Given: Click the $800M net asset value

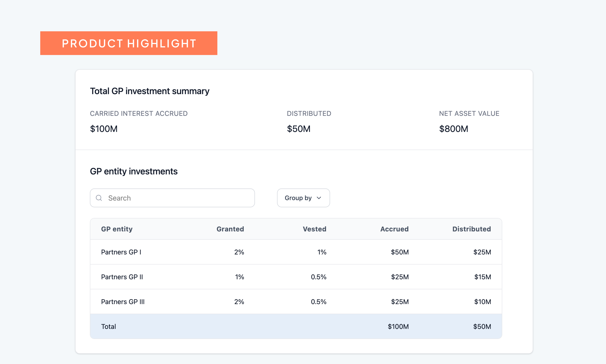Looking at the screenshot, I should tap(453, 129).
